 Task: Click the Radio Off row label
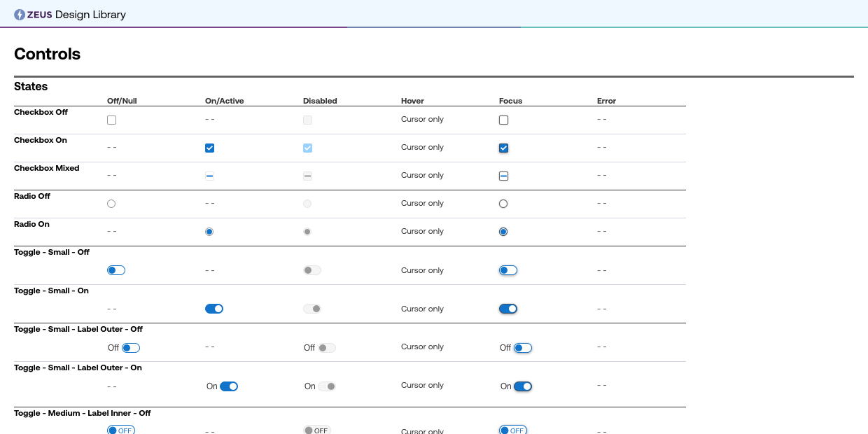coord(32,196)
